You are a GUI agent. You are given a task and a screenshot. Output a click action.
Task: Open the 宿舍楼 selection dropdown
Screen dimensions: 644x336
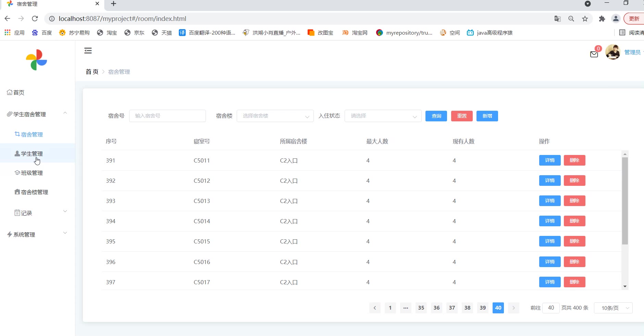275,116
